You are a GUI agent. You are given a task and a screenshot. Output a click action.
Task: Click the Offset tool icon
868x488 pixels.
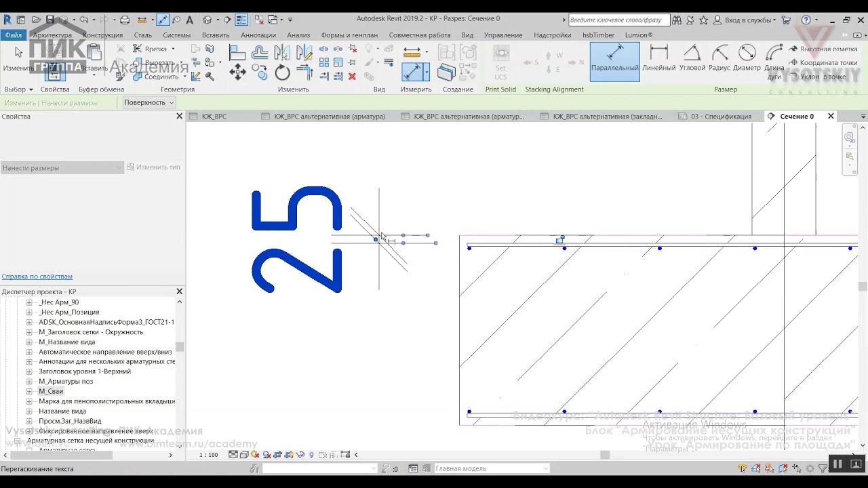click(260, 52)
